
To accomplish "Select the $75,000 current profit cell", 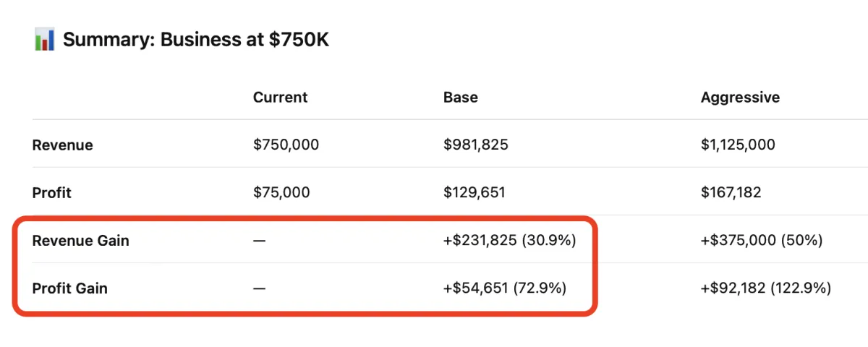I will pyautogui.click(x=281, y=193).
